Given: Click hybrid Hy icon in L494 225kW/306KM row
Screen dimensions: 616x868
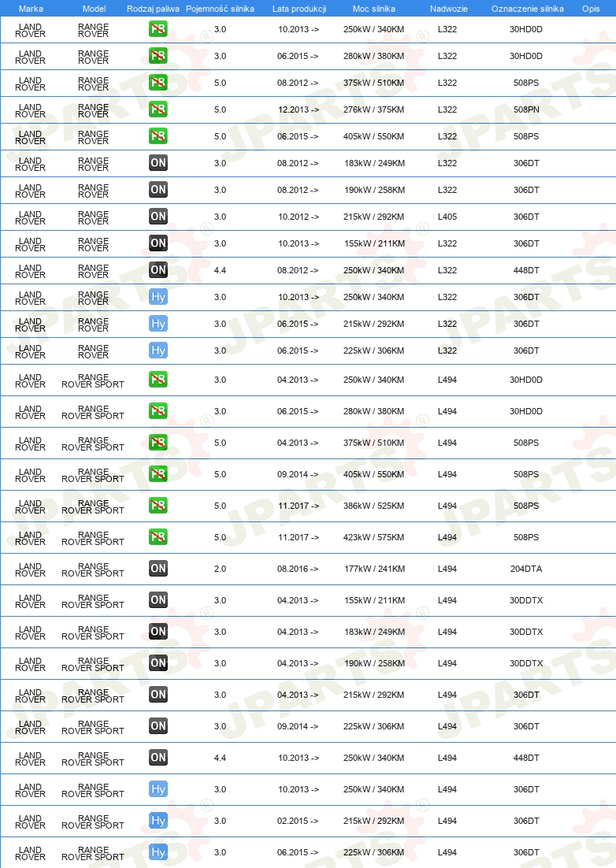Looking at the screenshot, I should pyautogui.click(x=158, y=852).
